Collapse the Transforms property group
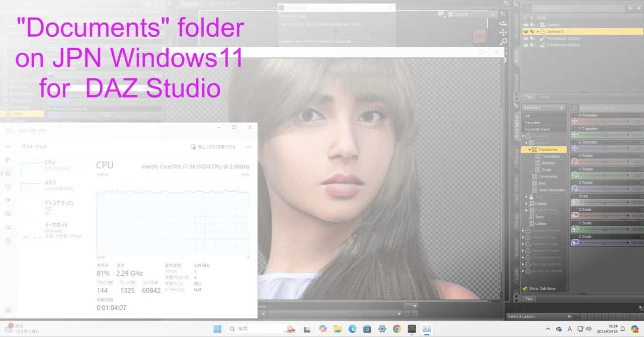Screen dimensions: 644x337 pyautogui.click(x=529, y=149)
